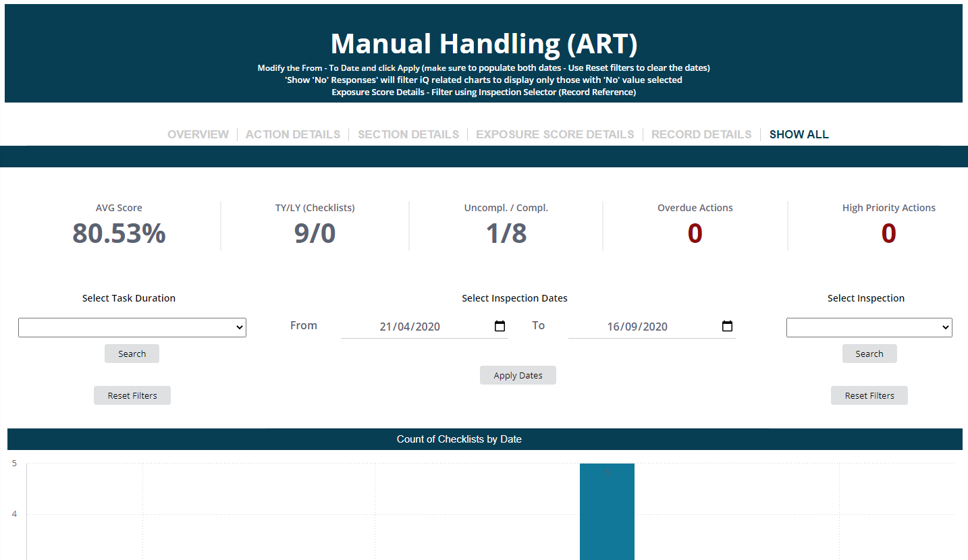The height and width of the screenshot is (560, 968).
Task: Switch to the Overview tab
Action: (198, 134)
